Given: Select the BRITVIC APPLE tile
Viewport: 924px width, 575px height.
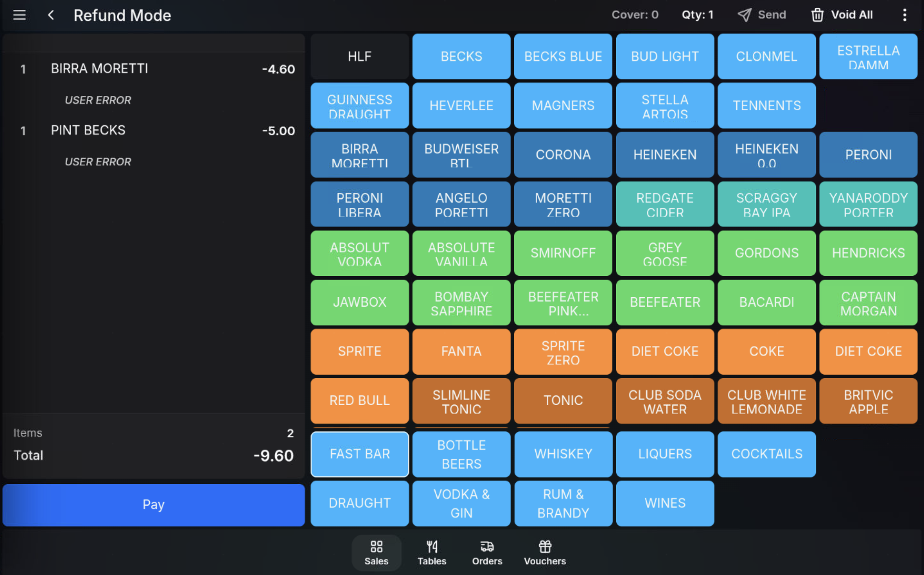Looking at the screenshot, I should click(868, 401).
